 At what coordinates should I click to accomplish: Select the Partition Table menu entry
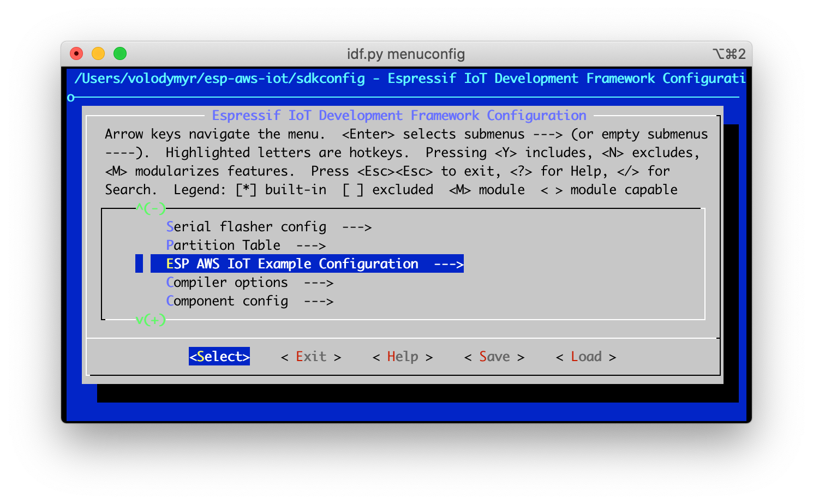click(223, 245)
